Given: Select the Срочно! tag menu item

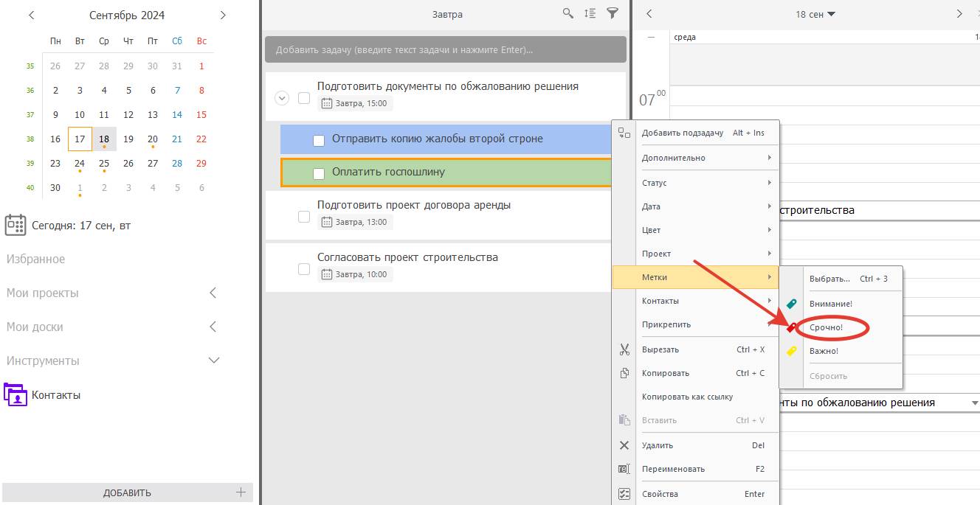Looking at the screenshot, I should tap(826, 327).
